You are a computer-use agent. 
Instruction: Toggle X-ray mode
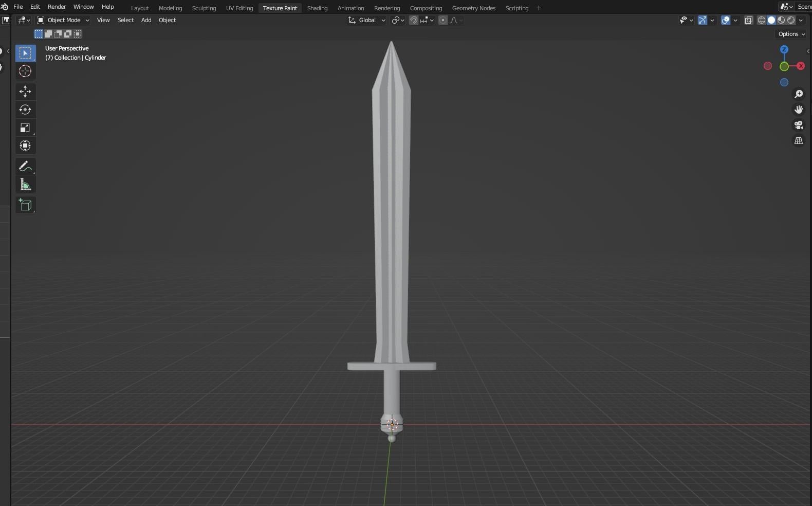tap(749, 20)
